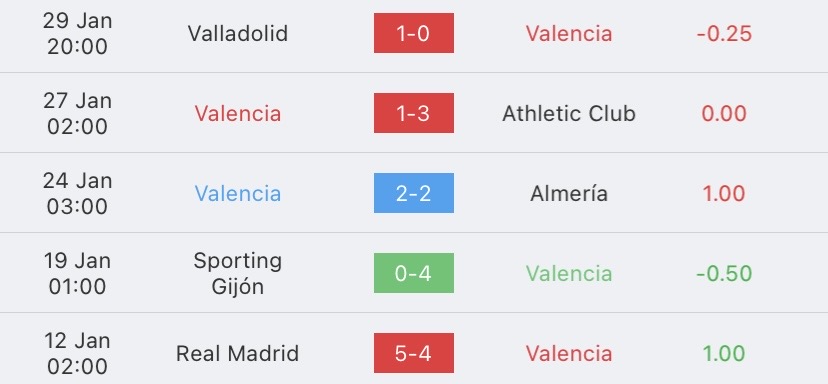Open Real Madrid team link
The width and height of the screenshot is (828, 384).
238,353
